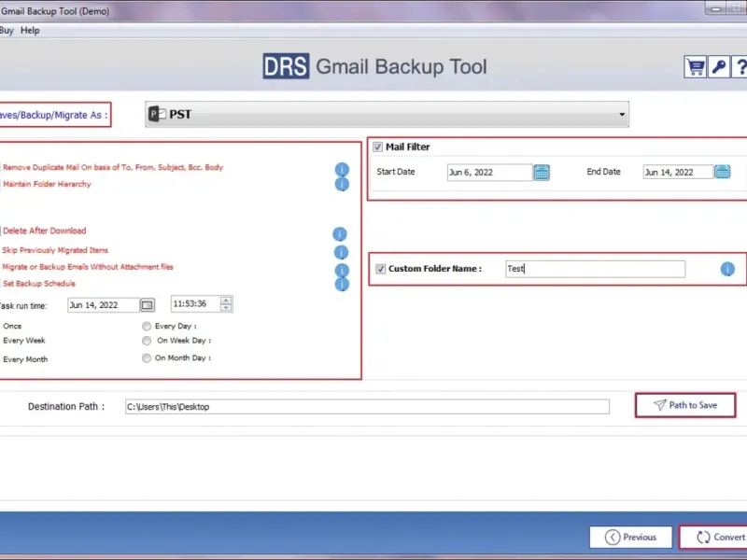Click Migrate or Backup Emails Without Attachment text
747x560 pixels.
click(x=88, y=267)
